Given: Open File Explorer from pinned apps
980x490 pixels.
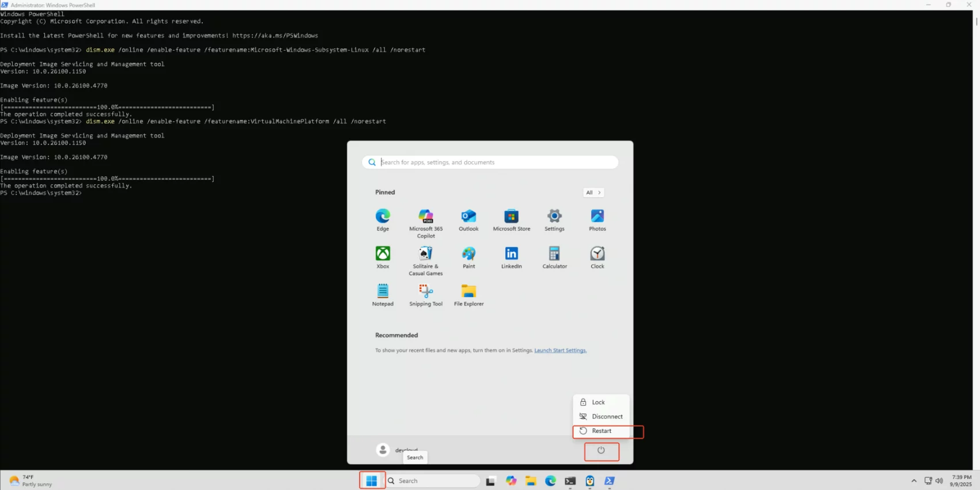Looking at the screenshot, I should click(468, 295).
